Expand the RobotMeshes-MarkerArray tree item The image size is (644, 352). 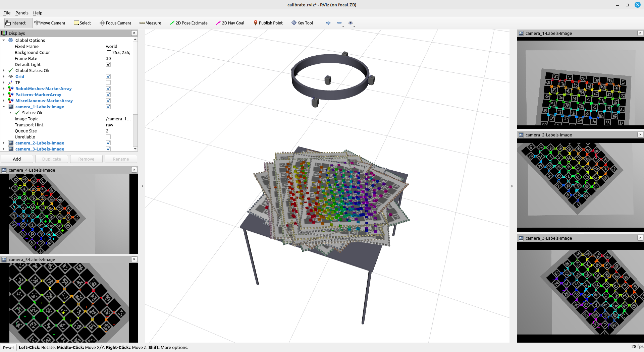[x=4, y=89]
